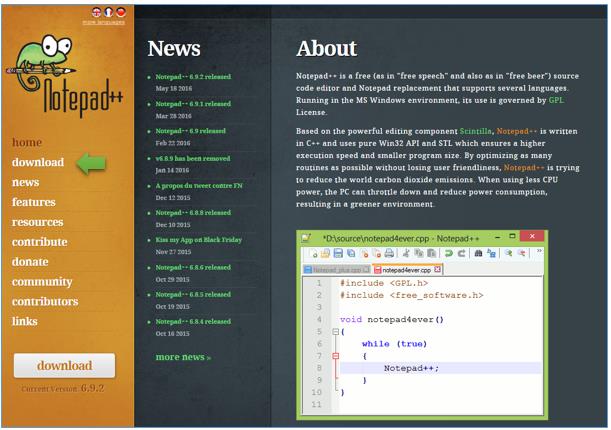Open Notepad++ 6.8.6 released news
611x430 pixels.
[193, 268]
